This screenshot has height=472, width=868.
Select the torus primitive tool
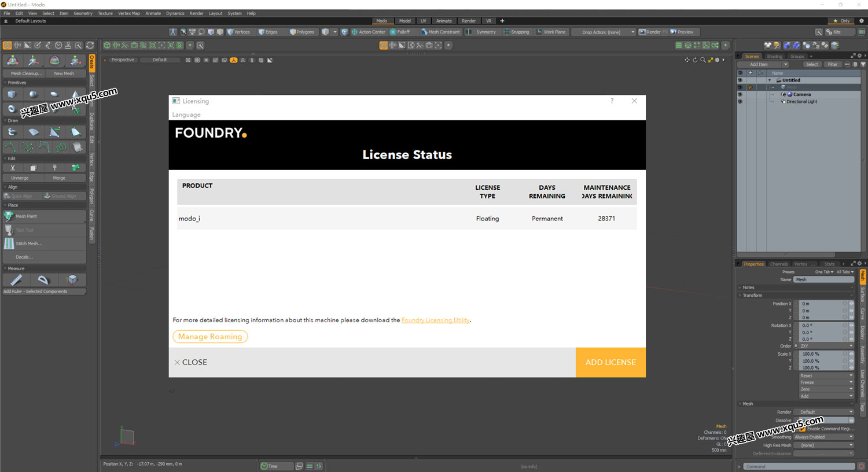point(12,109)
